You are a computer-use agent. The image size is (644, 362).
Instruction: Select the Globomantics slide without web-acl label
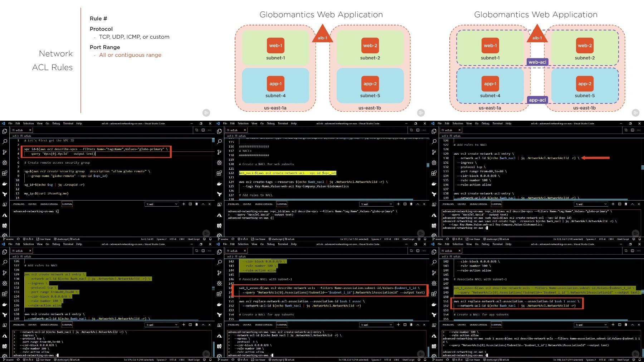tap(322, 60)
